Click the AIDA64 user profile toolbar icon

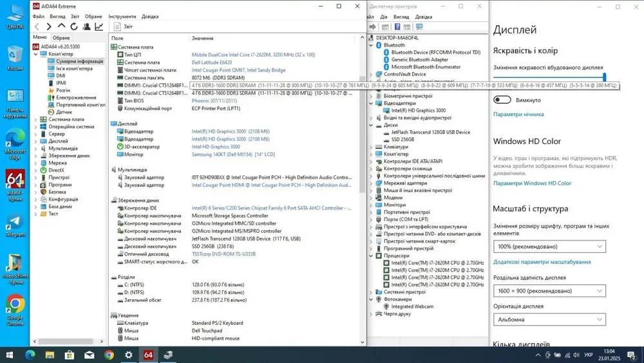tap(87, 27)
